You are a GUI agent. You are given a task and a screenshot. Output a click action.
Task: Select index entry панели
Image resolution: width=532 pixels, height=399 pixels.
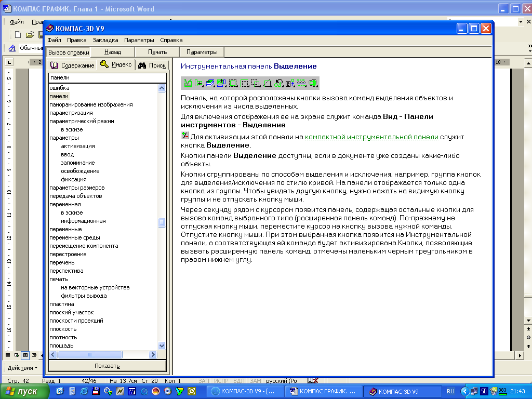click(x=59, y=96)
